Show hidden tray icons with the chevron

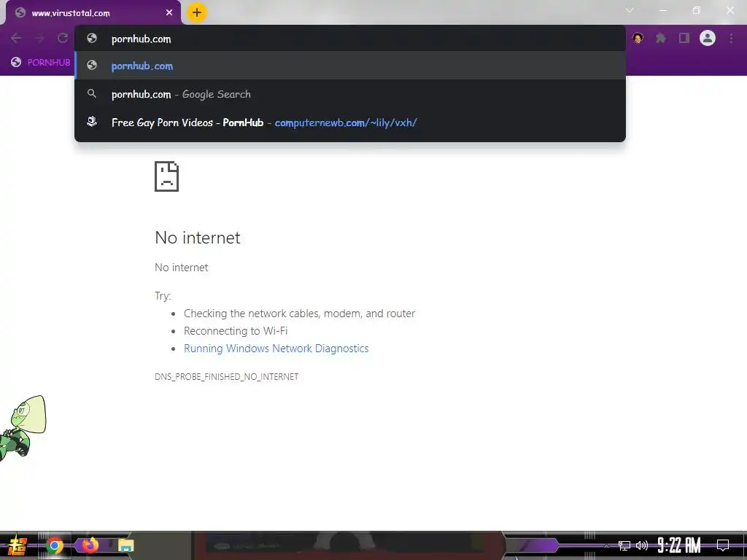pyautogui.click(x=606, y=545)
